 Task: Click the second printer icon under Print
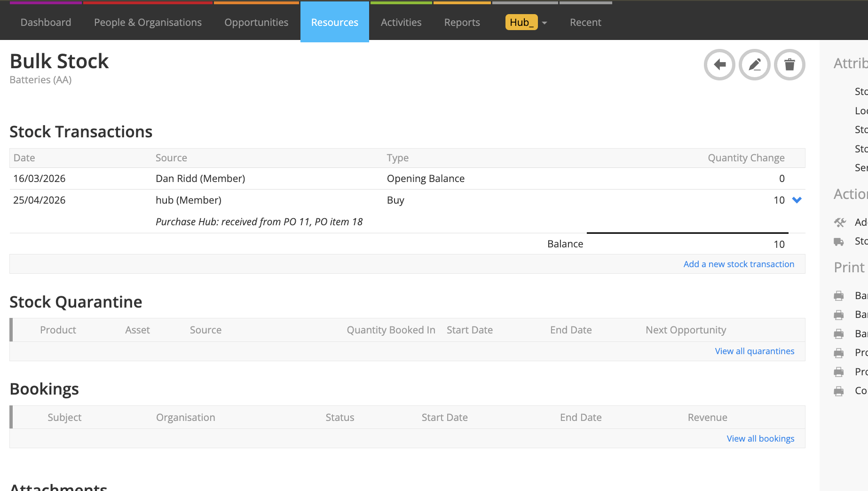[839, 315]
